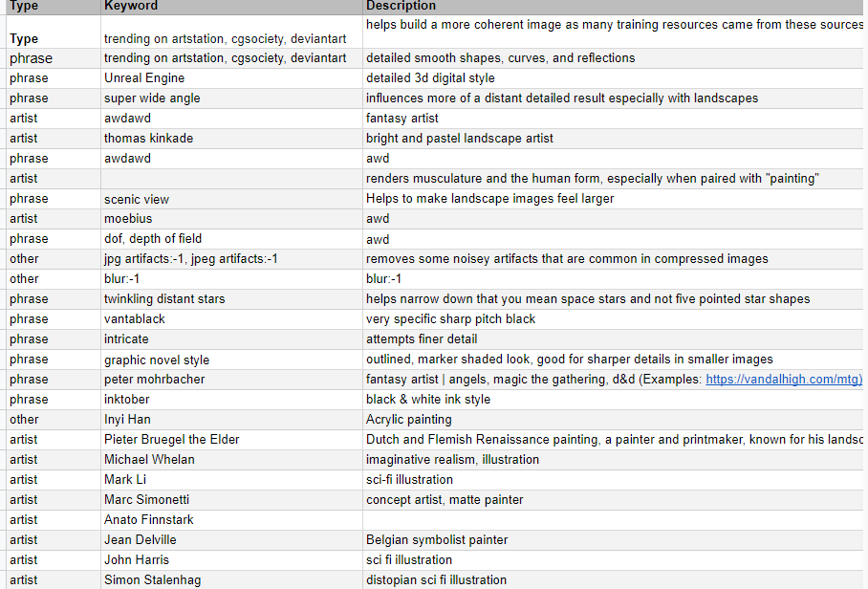Select empty description cell beside Anato Finnstark
868x589 pixels.
tap(612, 520)
